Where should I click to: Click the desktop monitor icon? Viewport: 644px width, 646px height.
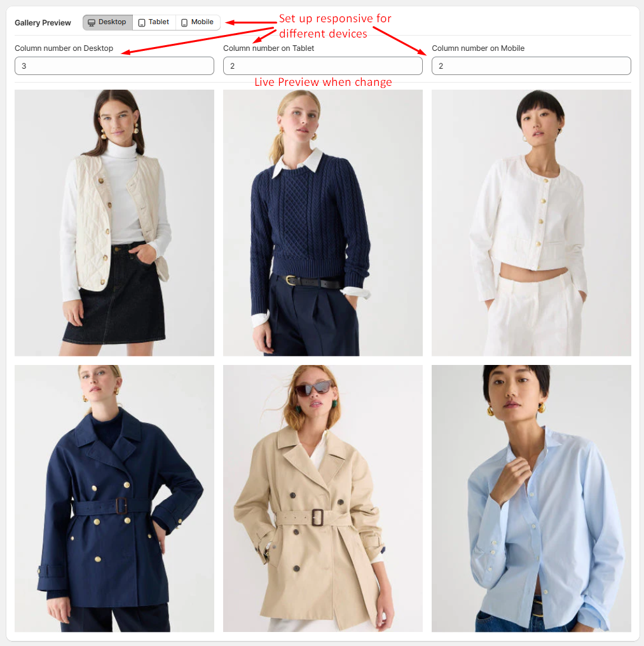click(x=92, y=23)
